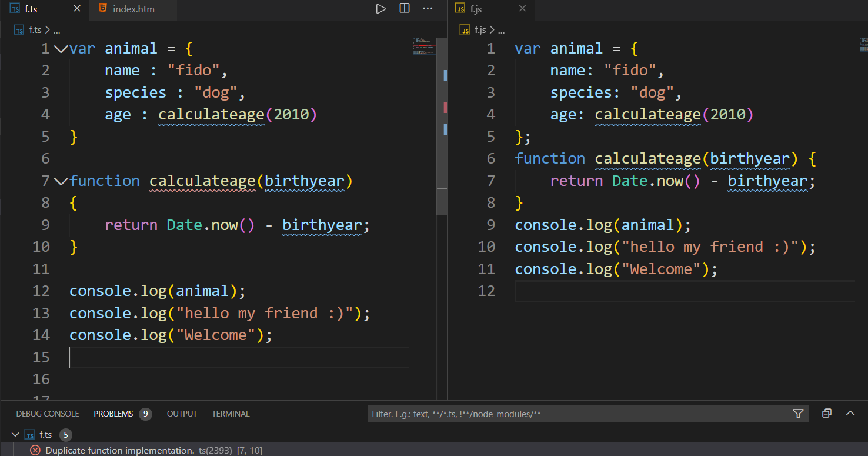
Task: Click the filter funnel icon in Problems
Action: (x=798, y=414)
